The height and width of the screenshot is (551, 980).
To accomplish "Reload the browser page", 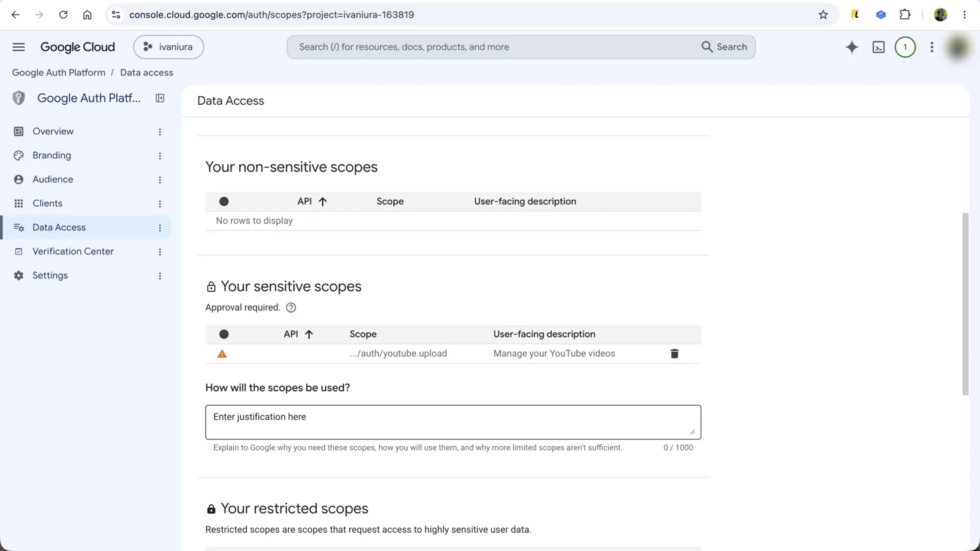I will [63, 15].
